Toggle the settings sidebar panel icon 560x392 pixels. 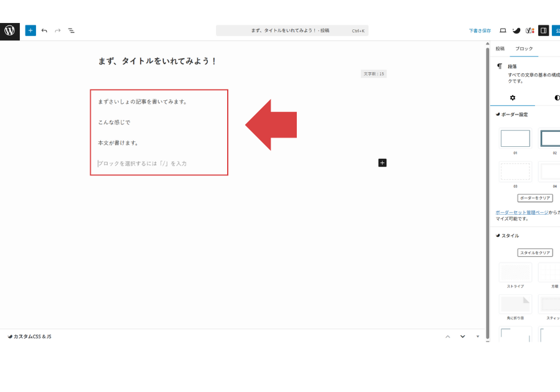545,30
